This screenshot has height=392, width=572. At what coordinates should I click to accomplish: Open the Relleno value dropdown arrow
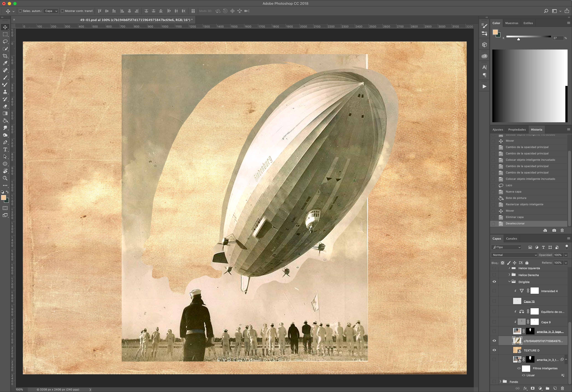(566, 263)
